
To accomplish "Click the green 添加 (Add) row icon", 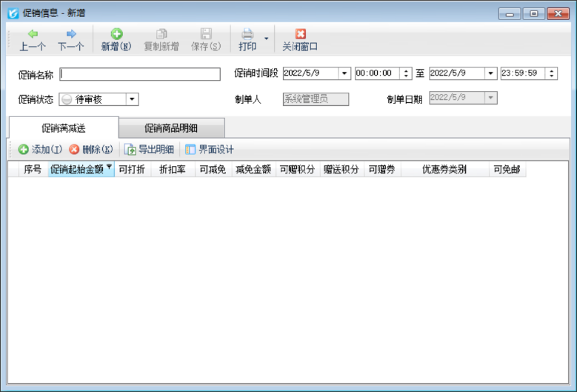I will coord(24,150).
